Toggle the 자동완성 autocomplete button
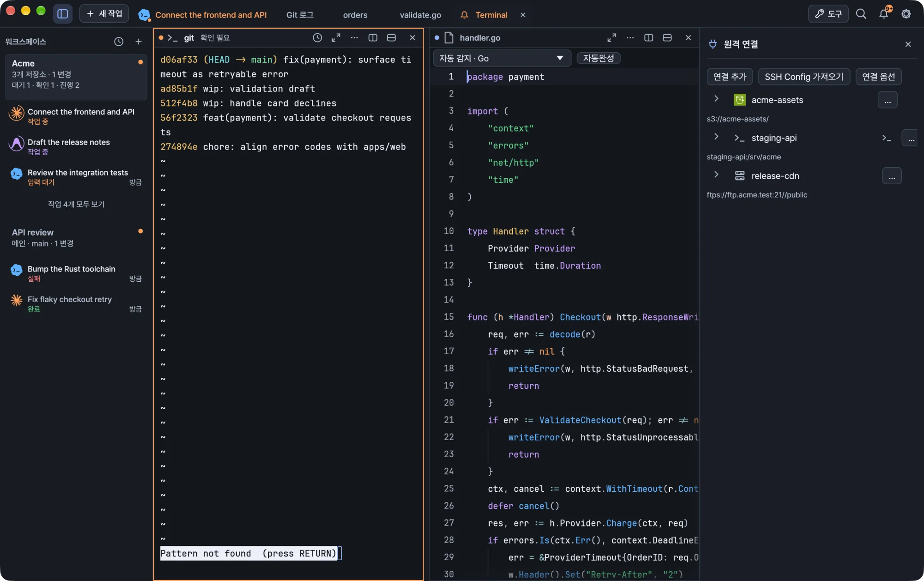 pyautogui.click(x=598, y=58)
